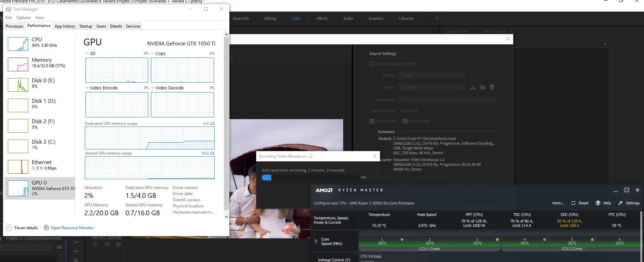Viewport: 644px width, 262px height.
Task: Open the Lumetri Color panel tab
Action: [456, 31]
